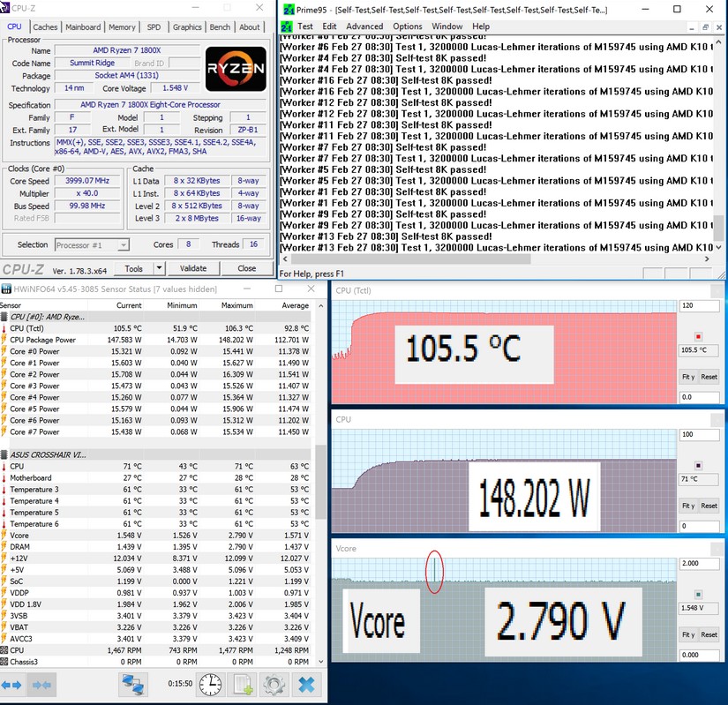This screenshot has height=705, width=728.
Task: Open the Processor #1 selection dropdown
Action: point(92,244)
